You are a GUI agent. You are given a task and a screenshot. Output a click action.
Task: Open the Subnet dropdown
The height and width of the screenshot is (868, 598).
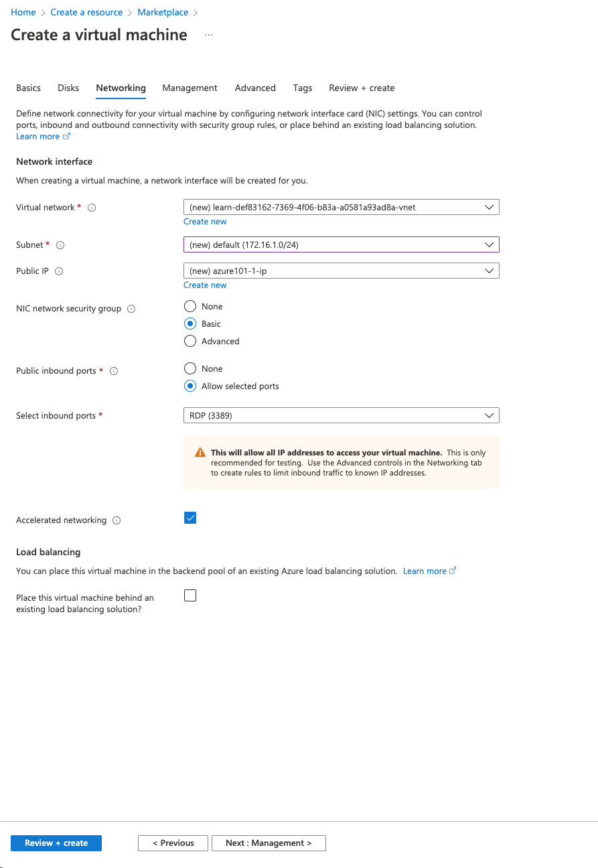pyautogui.click(x=341, y=245)
